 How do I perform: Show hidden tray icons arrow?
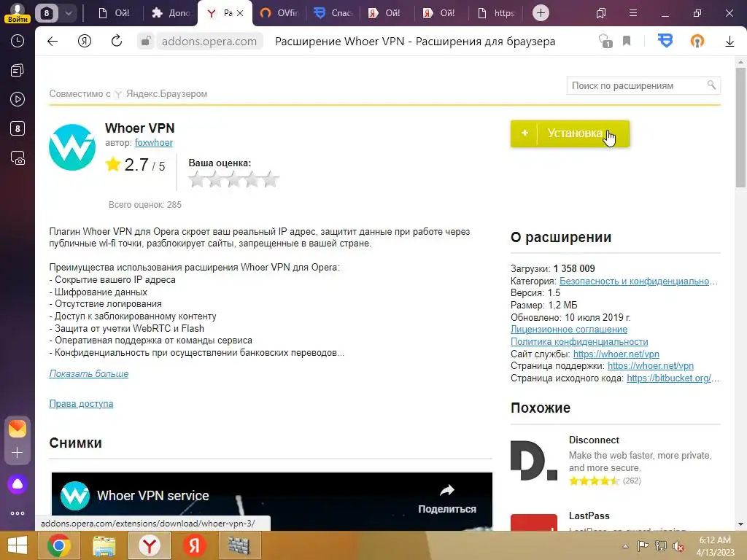point(625,546)
